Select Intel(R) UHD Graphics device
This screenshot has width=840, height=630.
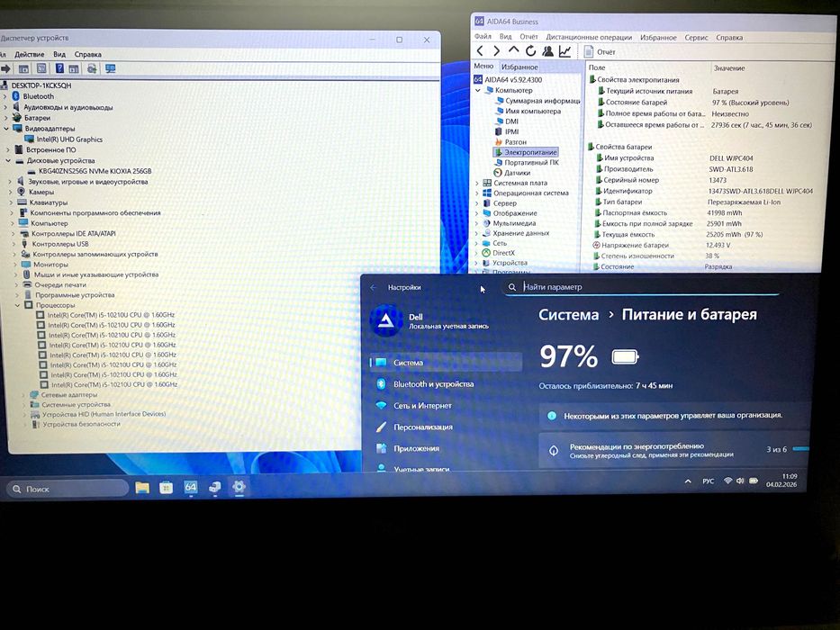point(63,139)
